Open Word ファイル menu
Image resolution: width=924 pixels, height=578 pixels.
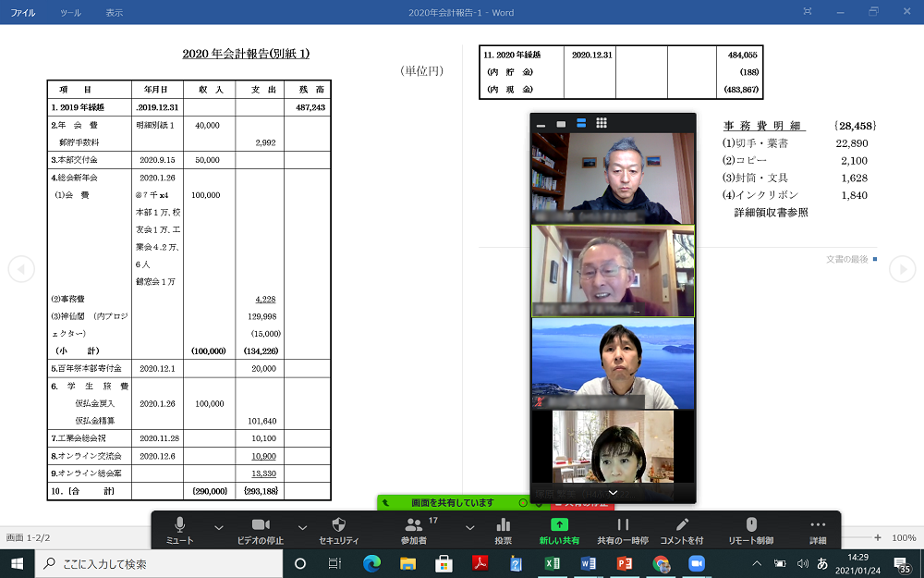(x=23, y=12)
